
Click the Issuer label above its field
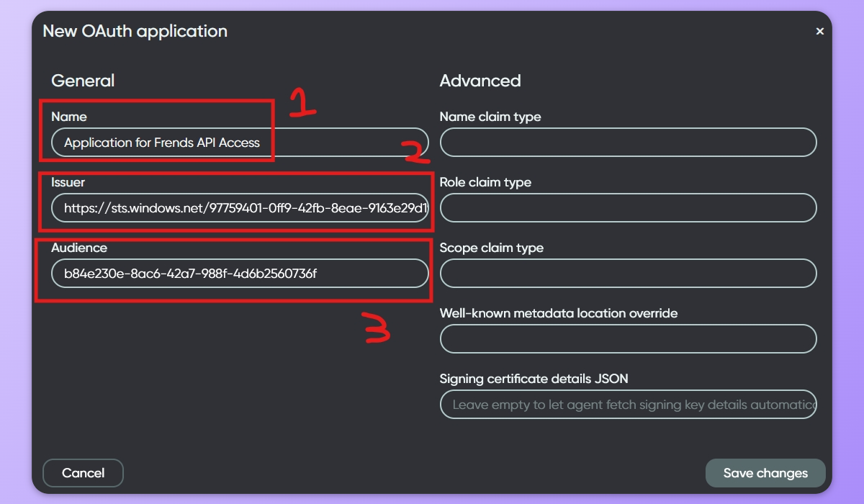(68, 182)
